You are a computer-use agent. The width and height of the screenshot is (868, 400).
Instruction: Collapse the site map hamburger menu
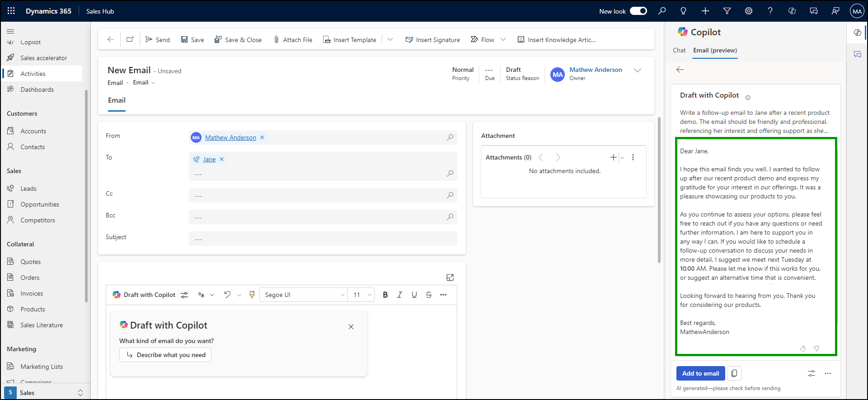[10, 31]
